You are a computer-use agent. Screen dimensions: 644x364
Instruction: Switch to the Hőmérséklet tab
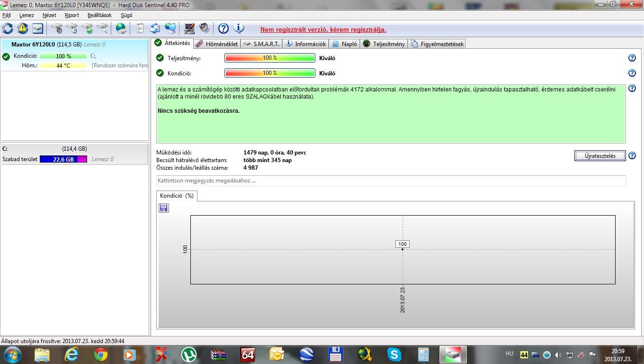click(217, 44)
